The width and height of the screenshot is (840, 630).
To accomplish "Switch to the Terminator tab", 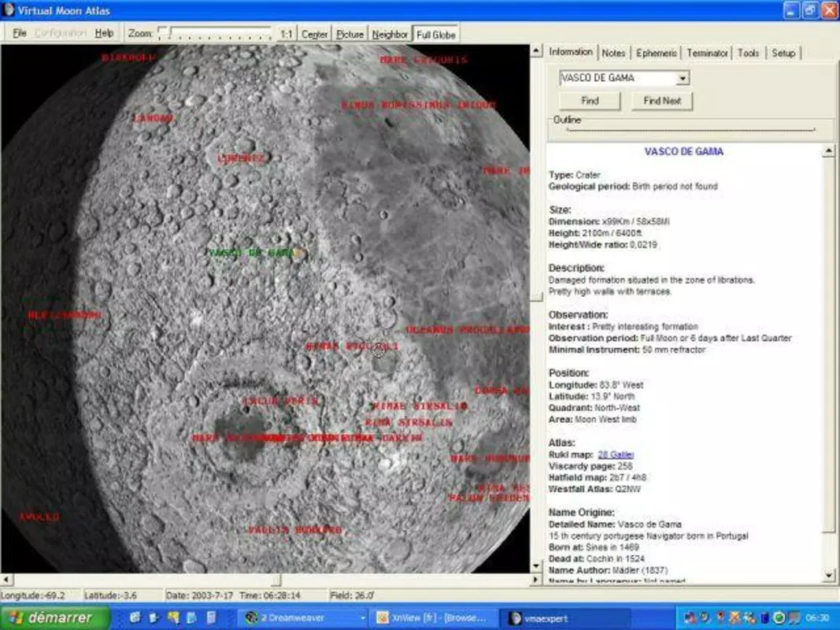I will pyautogui.click(x=707, y=53).
